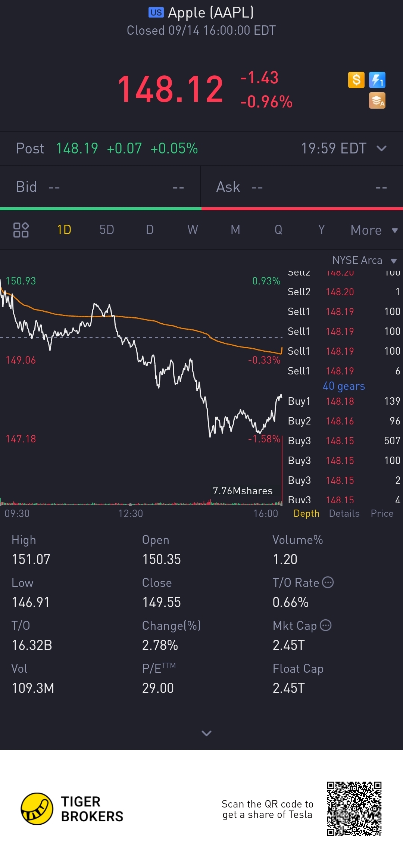Tap the orange stacked coins icon
This screenshot has width=403, height=868.
tap(377, 101)
